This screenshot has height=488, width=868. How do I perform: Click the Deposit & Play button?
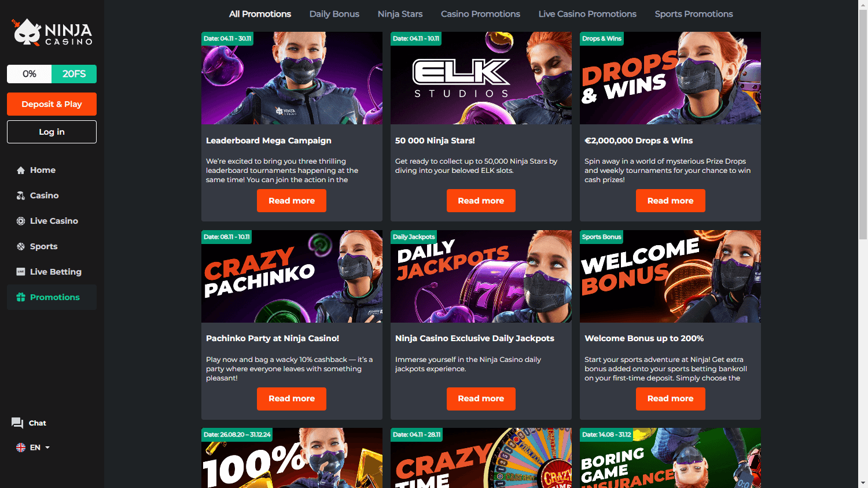(52, 104)
